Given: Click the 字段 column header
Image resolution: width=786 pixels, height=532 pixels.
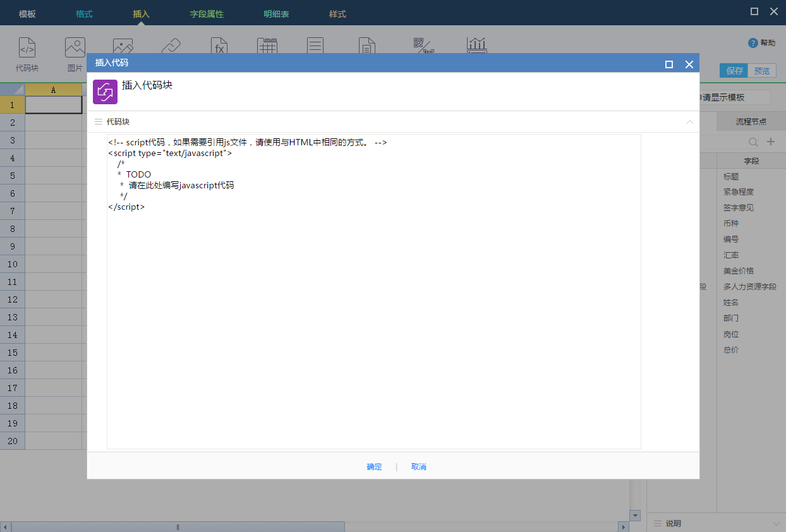Looking at the screenshot, I should (x=751, y=161).
